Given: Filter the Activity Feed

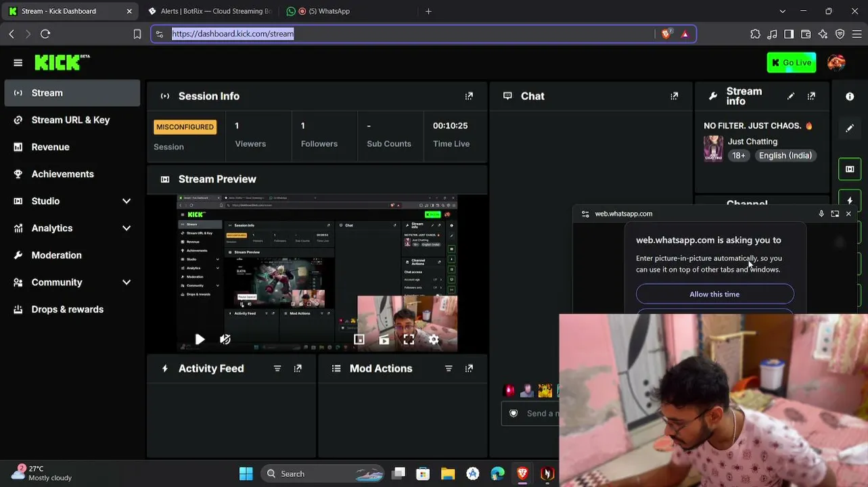Looking at the screenshot, I should [x=277, y=369].
